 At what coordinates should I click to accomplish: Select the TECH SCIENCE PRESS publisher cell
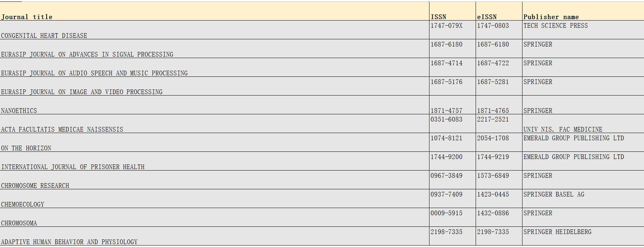(583, 30)
